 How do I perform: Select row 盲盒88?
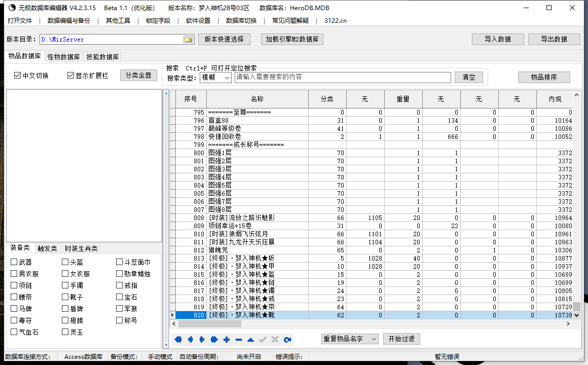point(371,121)
